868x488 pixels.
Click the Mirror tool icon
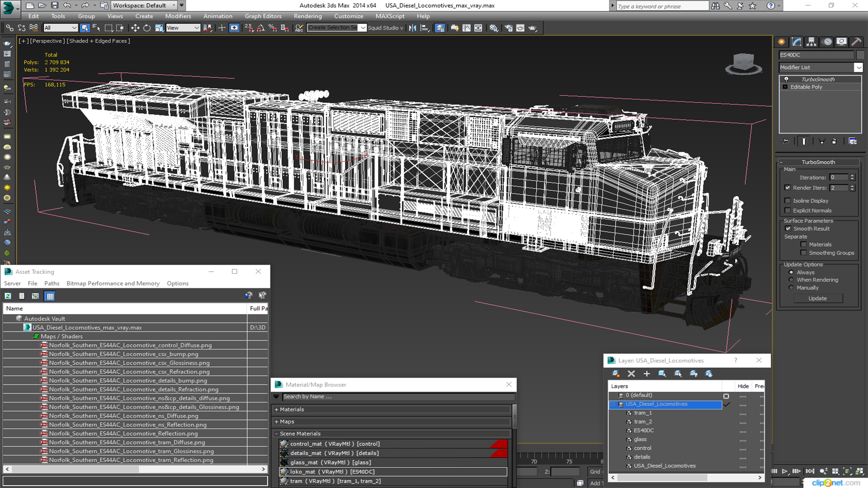coord(412,28)
